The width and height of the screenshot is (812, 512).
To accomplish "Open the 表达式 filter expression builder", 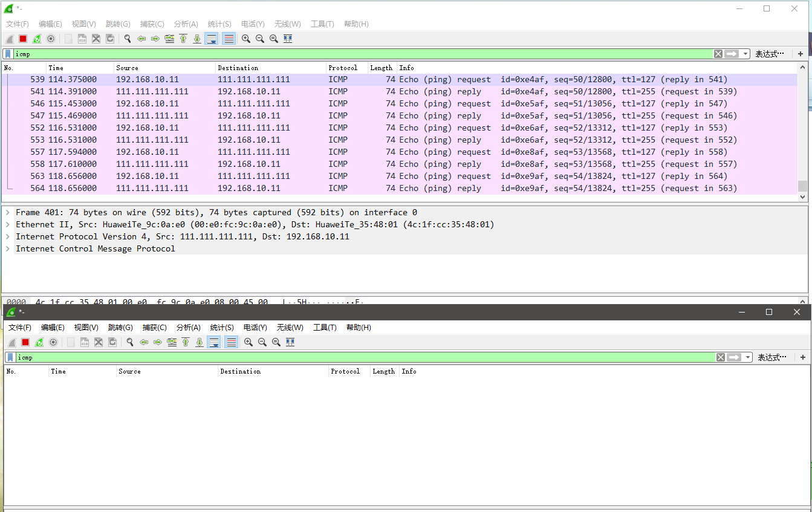I will point(769,53).
